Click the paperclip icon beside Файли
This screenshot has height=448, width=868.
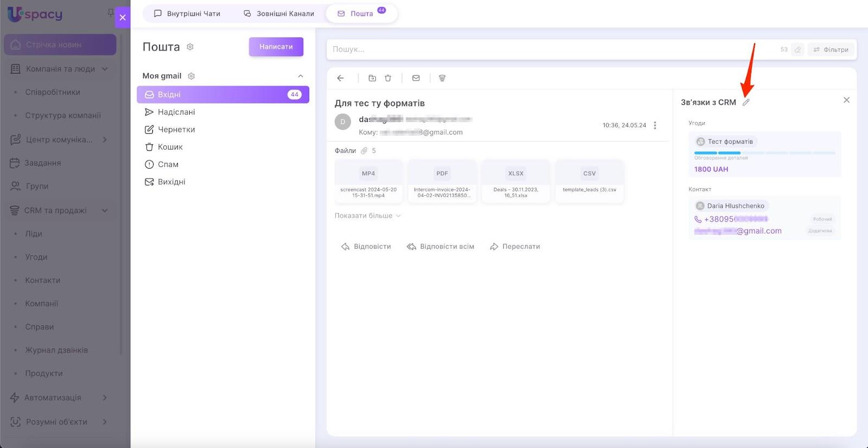[x=364, y=151]
